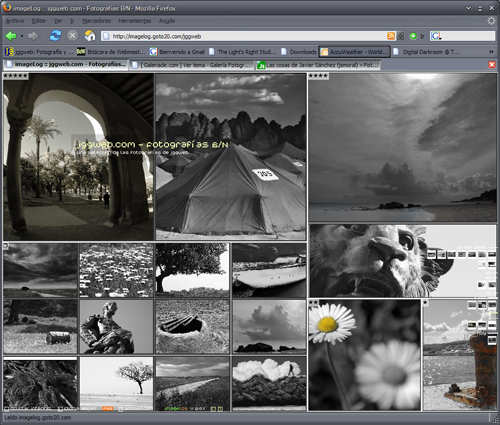Open the lone bare tree thumbnail
Viewport: 500px width, 425px height.
[116, 383]
